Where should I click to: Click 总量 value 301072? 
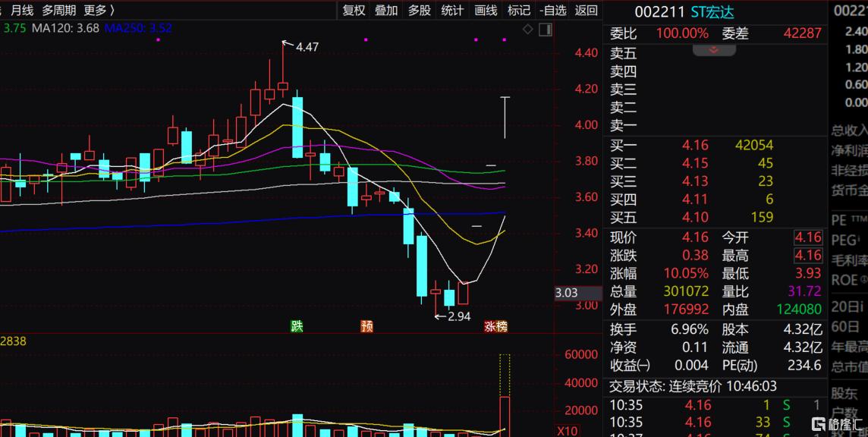(x=686, y=291)
